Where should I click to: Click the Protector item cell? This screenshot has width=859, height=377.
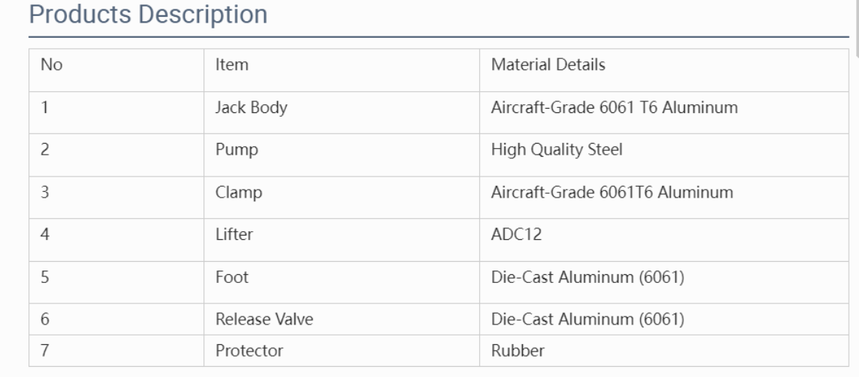[x=341, y=351]
